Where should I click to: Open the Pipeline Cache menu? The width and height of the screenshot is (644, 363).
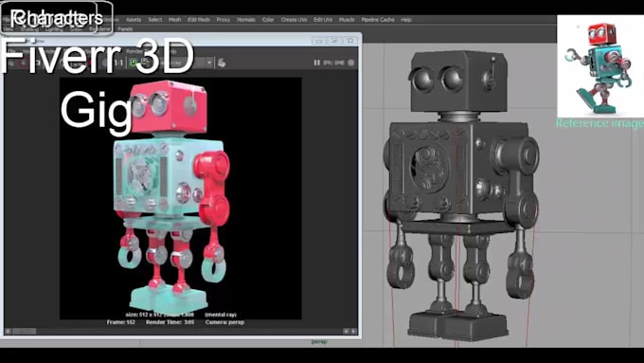pyautogui.click(x=378, y=20)
